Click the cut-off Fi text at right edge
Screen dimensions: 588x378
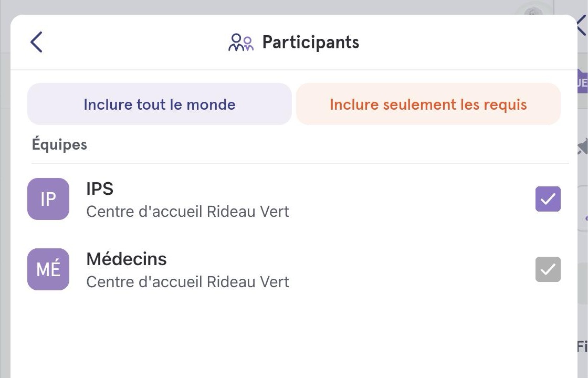582,346
